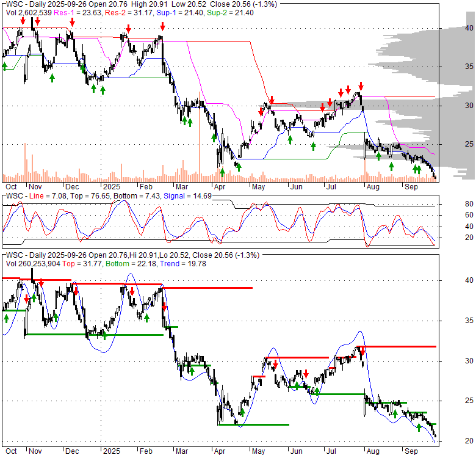
Task: Click 'Close 20.56 (-1.3%)' in top chart header
Action: point(243,4)
